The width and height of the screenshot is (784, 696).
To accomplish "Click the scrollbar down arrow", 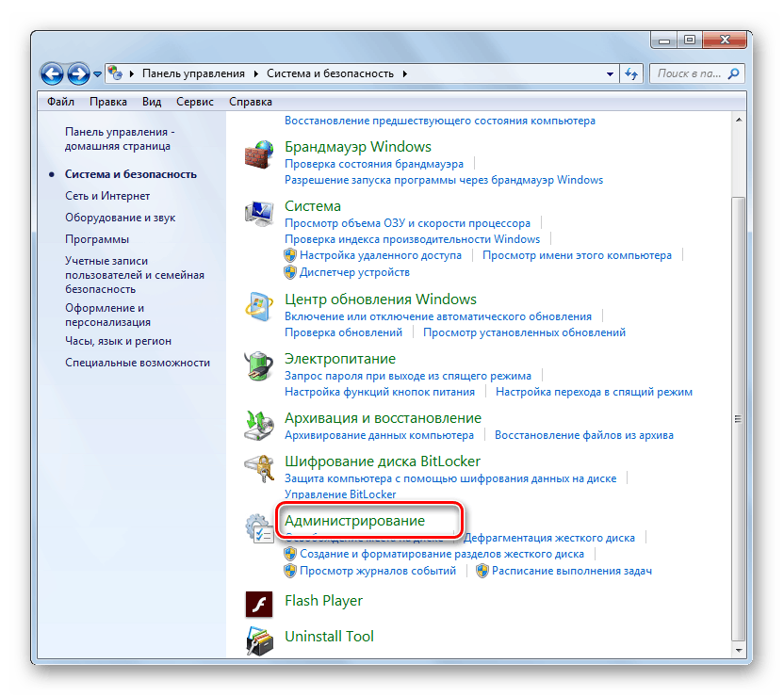I will click(738, 652).
